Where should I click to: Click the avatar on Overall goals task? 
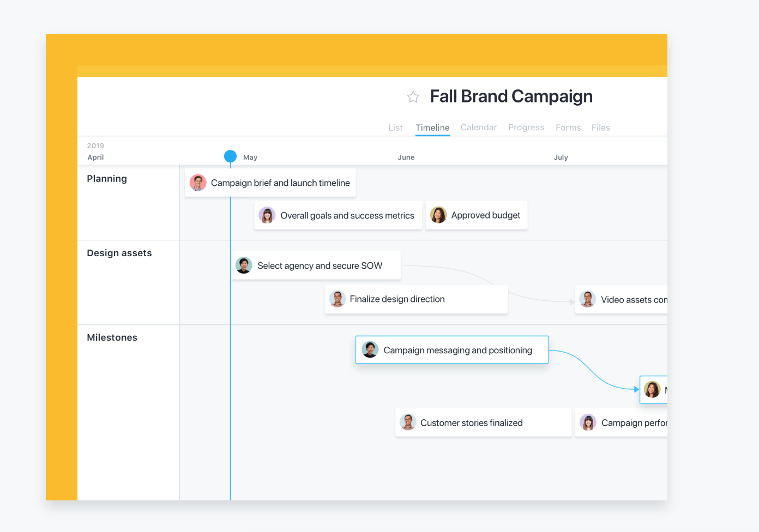point(267,215)
